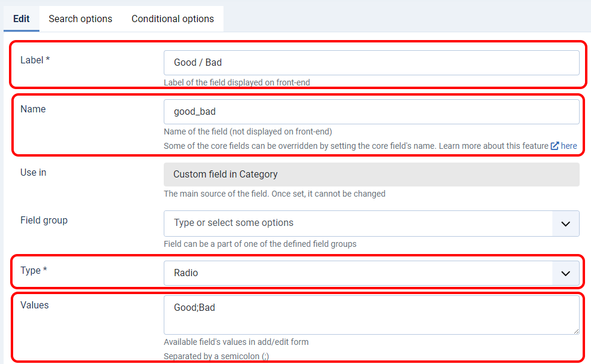Click the Values textarea resize handle

(576, 331)
